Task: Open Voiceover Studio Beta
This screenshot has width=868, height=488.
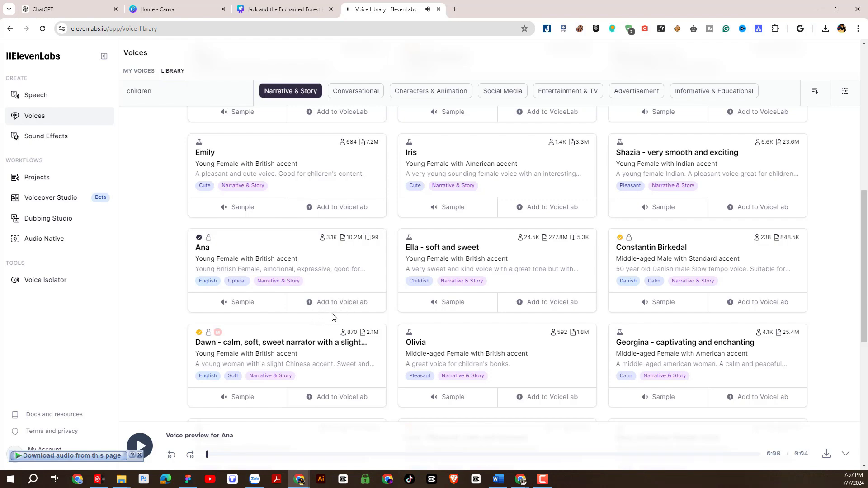Action: point(60,197)
